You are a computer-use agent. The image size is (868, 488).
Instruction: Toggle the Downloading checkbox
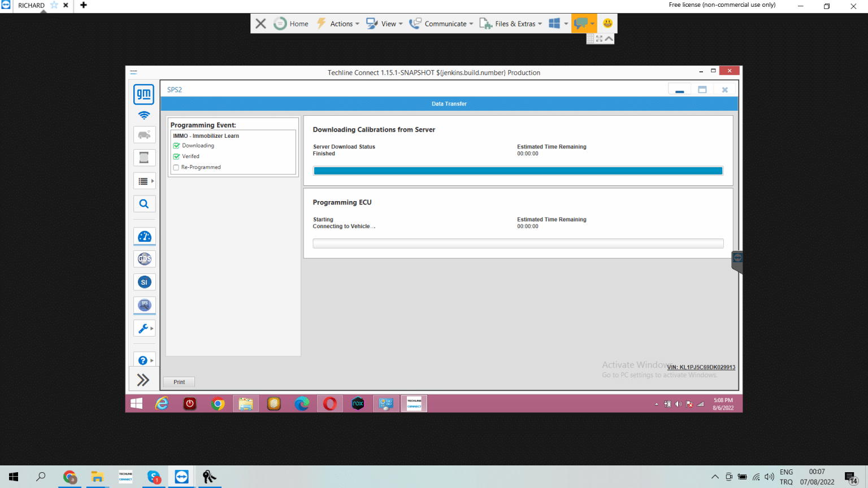tap(176, 146)
